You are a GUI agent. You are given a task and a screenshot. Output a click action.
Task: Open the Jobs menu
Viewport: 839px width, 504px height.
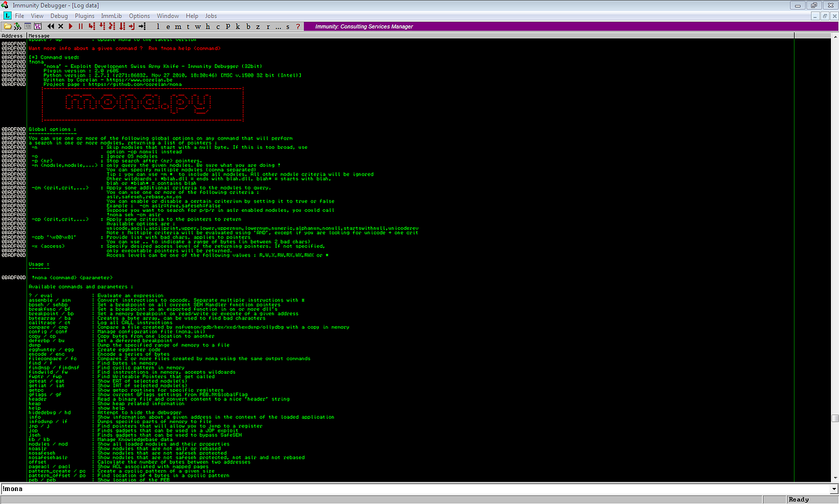pos(211,15)
